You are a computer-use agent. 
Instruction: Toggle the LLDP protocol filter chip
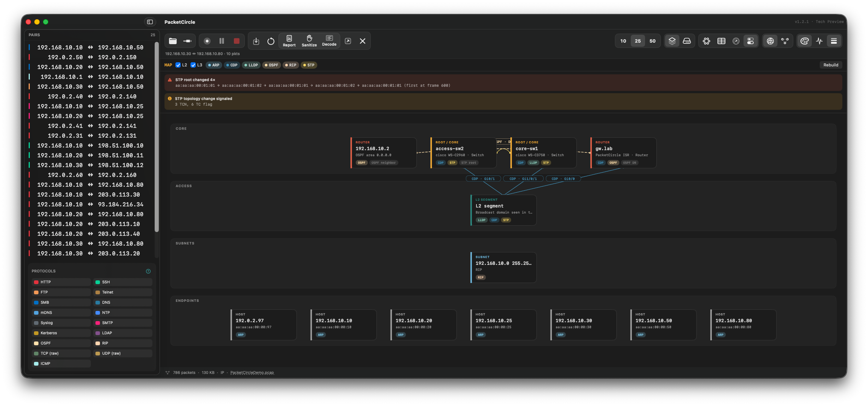coord(251,65)
